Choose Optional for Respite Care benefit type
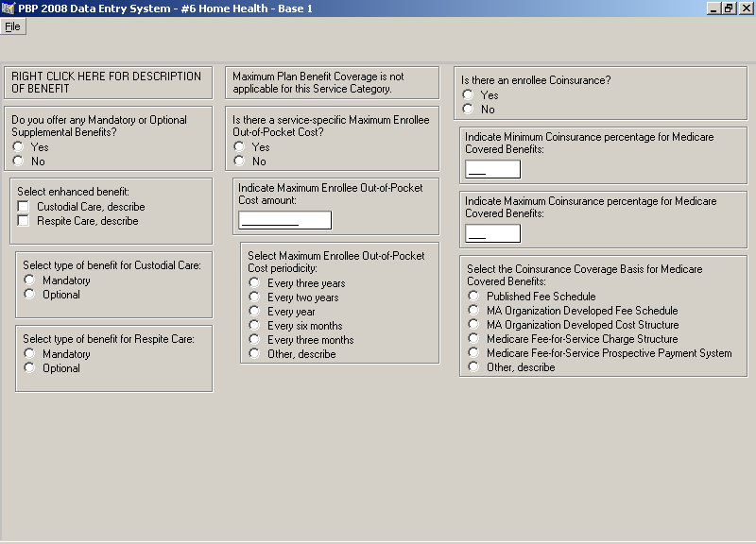756x544 pixels. pos(29,368)
